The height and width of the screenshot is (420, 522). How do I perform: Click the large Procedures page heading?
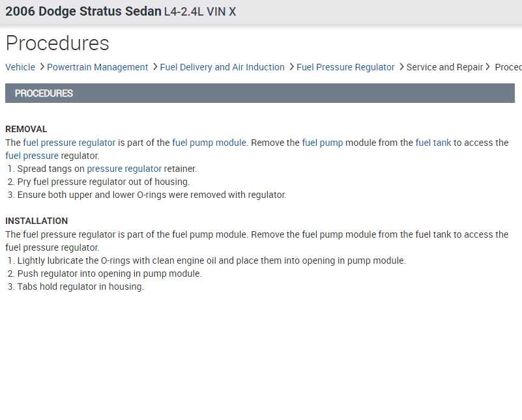click(57, 43)
